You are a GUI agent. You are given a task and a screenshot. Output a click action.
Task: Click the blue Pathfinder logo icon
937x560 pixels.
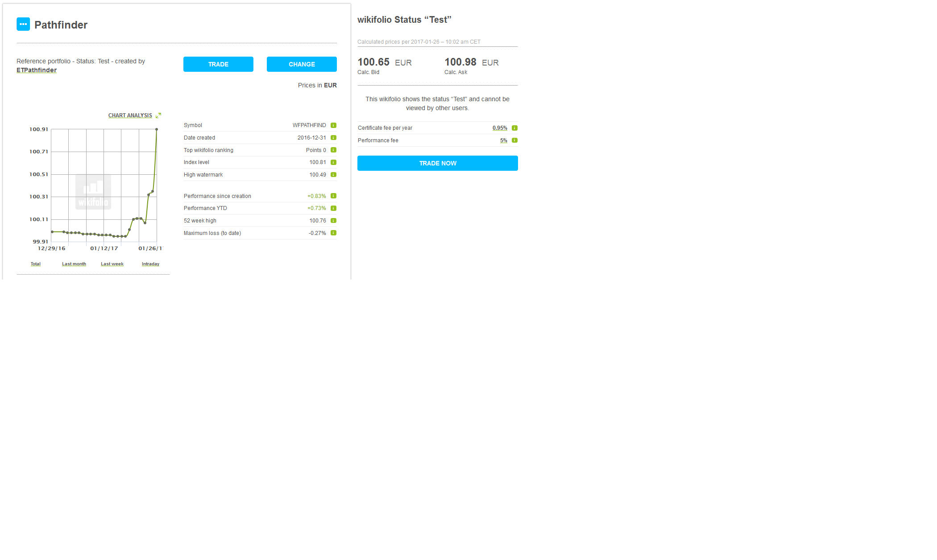pyautogui.click(x=23, y=24)
